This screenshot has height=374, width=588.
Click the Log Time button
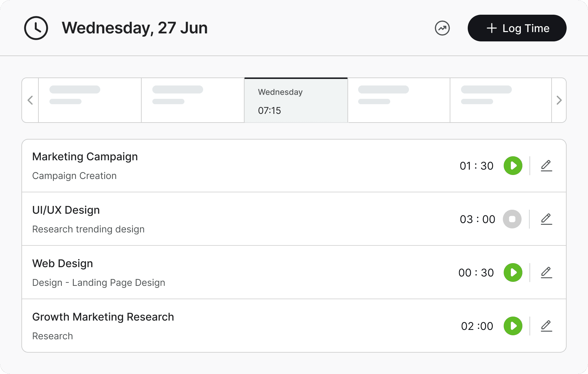[x=517, y=28]
